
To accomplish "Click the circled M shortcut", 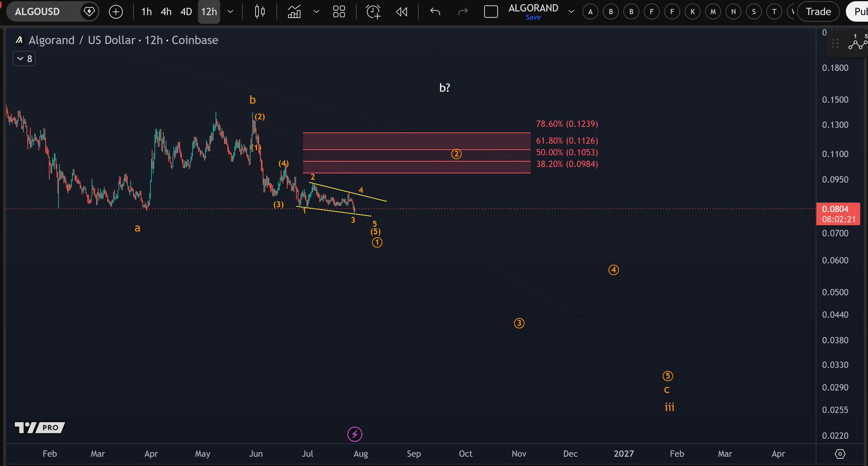I will click(713, 11).
